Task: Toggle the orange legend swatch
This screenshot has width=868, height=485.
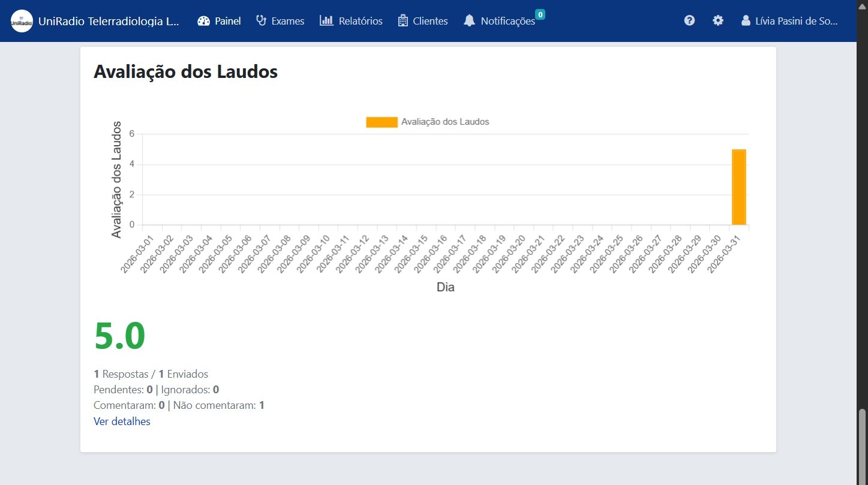Action: 382,122
